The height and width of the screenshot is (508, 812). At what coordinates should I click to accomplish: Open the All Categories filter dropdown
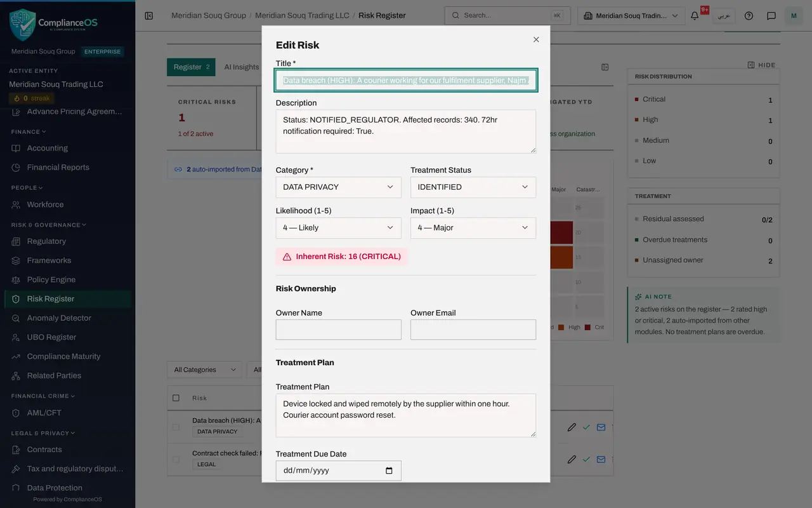pos(204,370)
